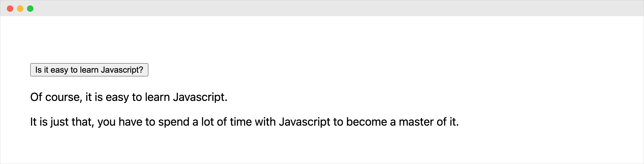Click the words 'a lot of' in the sentence
Image resolution: width=644 pixels, height=164 pixels.
point(210,122)
